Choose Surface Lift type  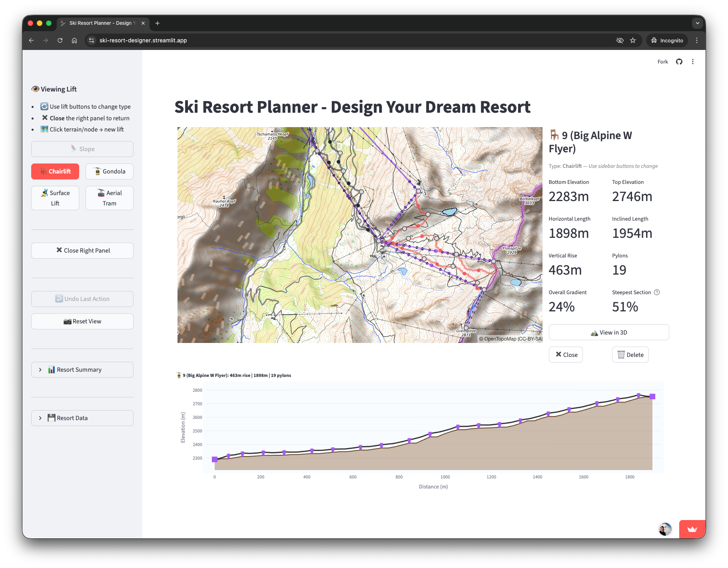(x=55, y=198)
